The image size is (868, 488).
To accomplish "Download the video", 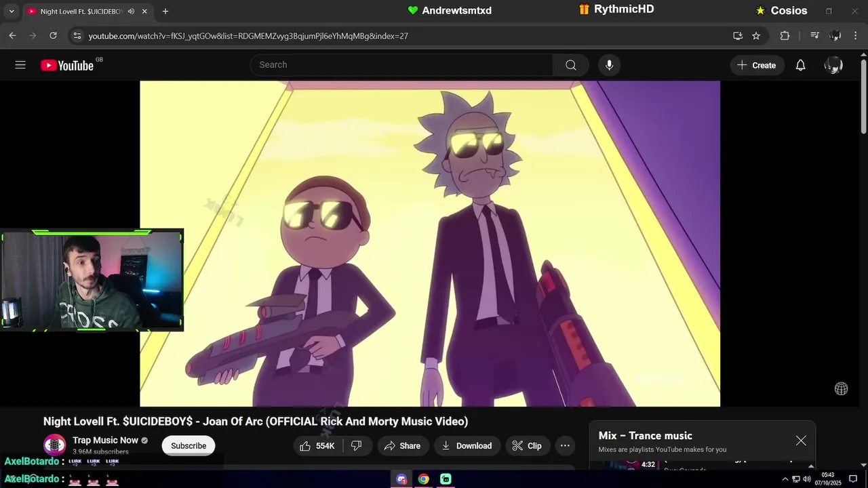I will [467, 445].
